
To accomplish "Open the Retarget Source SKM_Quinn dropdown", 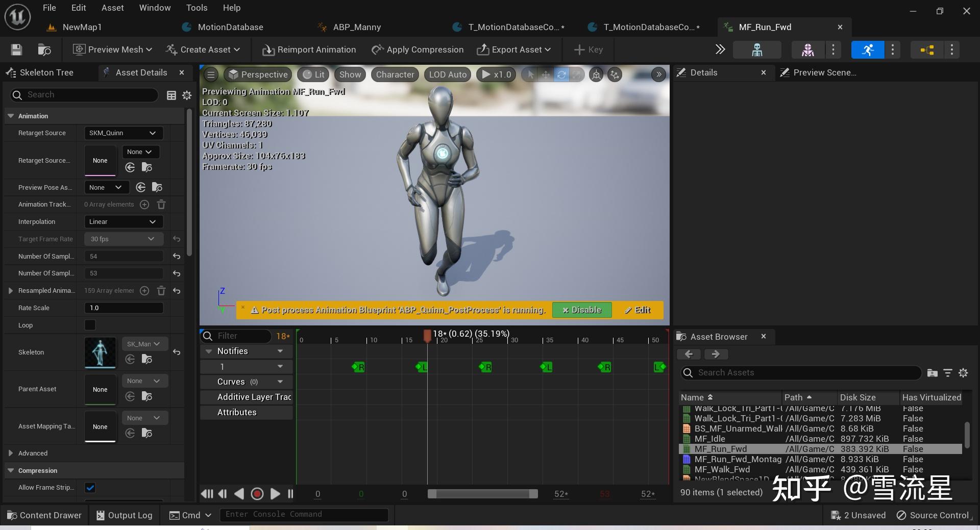I will pyautogui.click(x=123, y=133).
